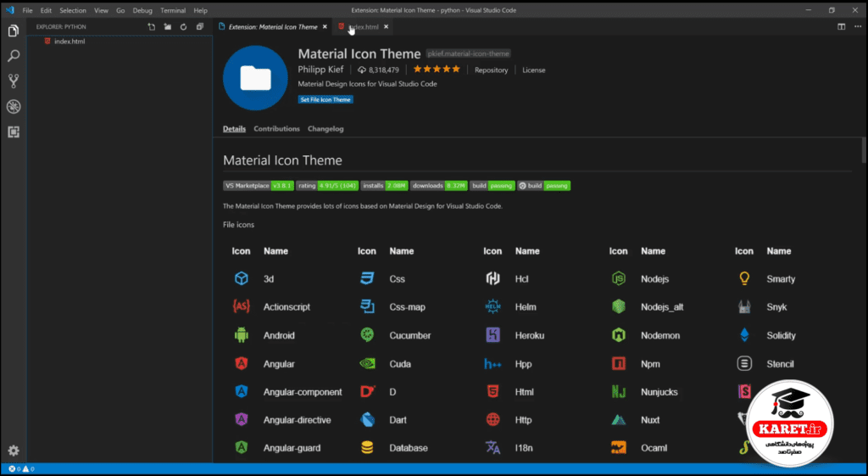This screenshot has width=868, height=476.
Task: Click the Split Editor icon
Action: (x=842, y=26)
